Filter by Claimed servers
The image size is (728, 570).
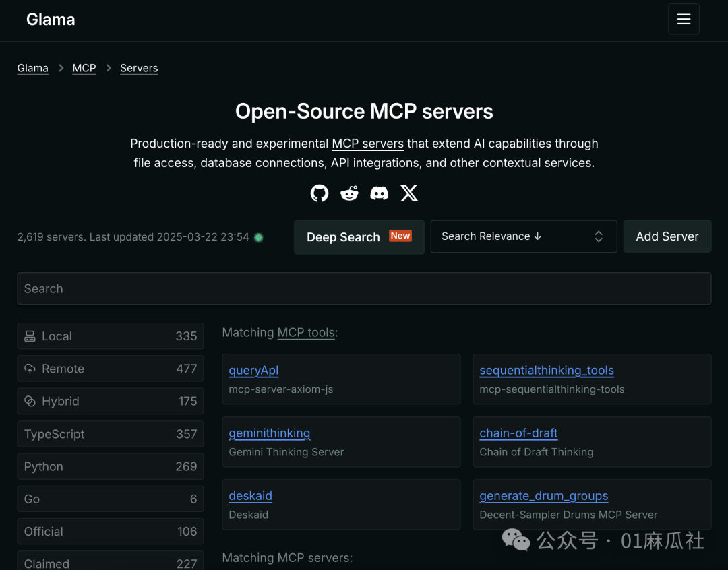click(111, 562)
